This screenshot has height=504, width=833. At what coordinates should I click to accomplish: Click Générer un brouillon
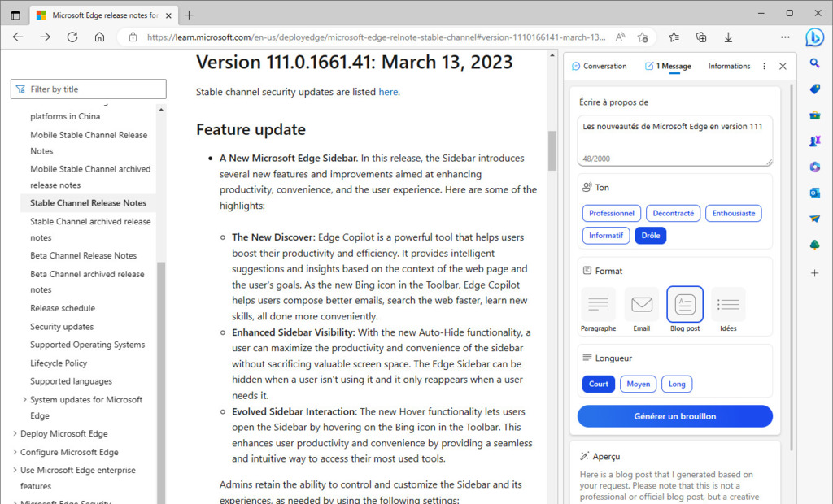(674, 415)
